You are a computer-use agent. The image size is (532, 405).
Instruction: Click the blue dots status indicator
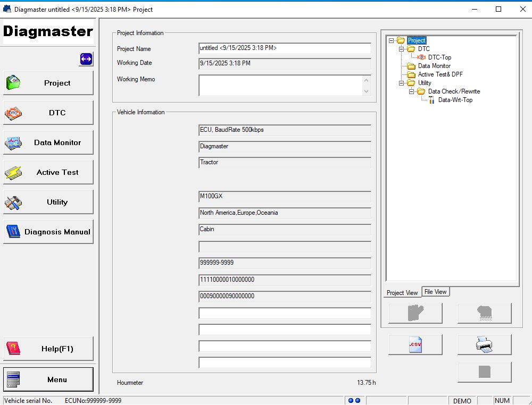[x=354, y=401]
